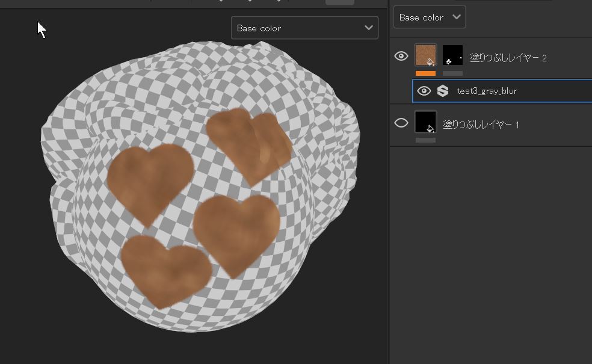
Task: Click the lower-right brown heart on the model
Action: [236, 230]
